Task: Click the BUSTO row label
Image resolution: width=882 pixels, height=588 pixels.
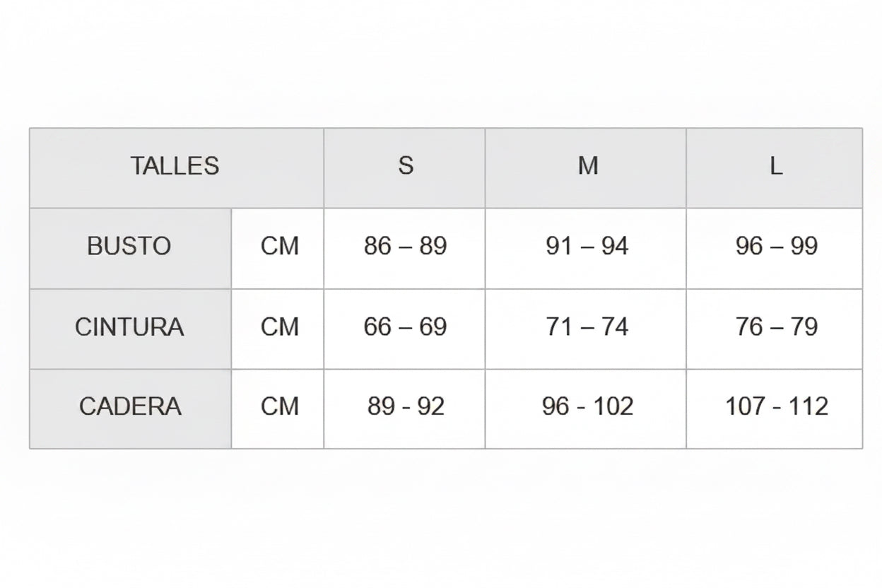Action: coord(130,248)
